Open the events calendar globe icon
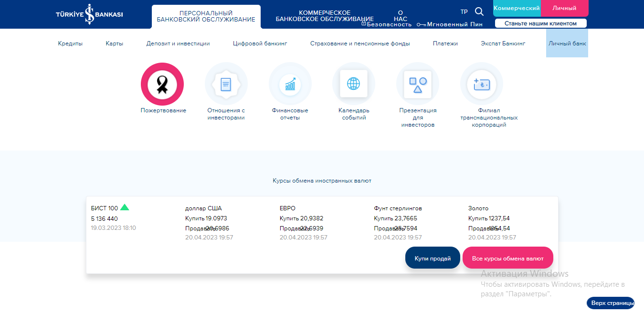The width and height of the screenshot is (644, 314). coord(353,84)
